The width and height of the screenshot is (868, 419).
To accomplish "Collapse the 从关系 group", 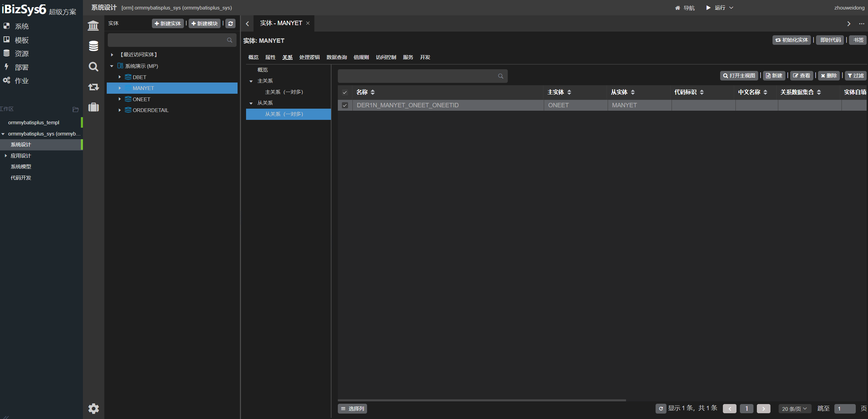I will click(x=251, y=103).
